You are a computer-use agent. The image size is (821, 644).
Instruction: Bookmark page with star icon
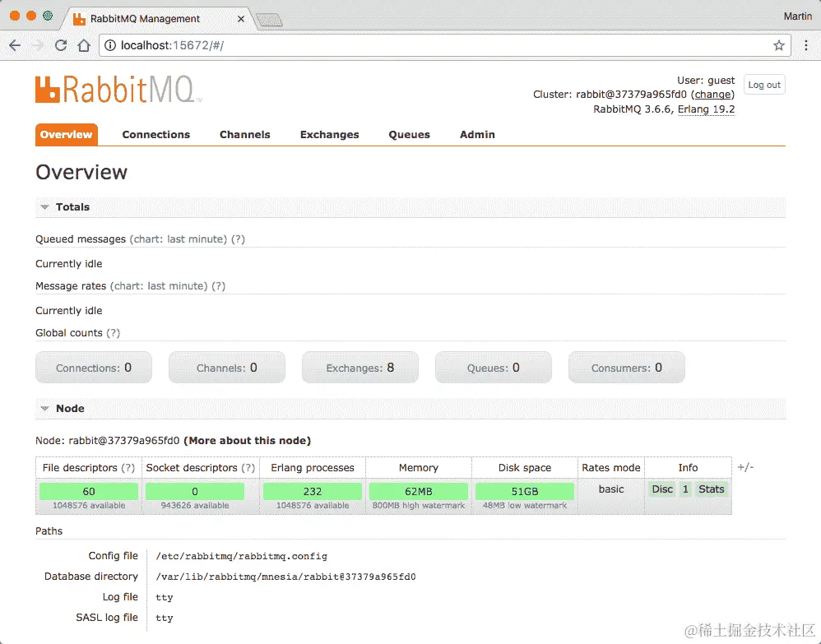pos(778,45)
